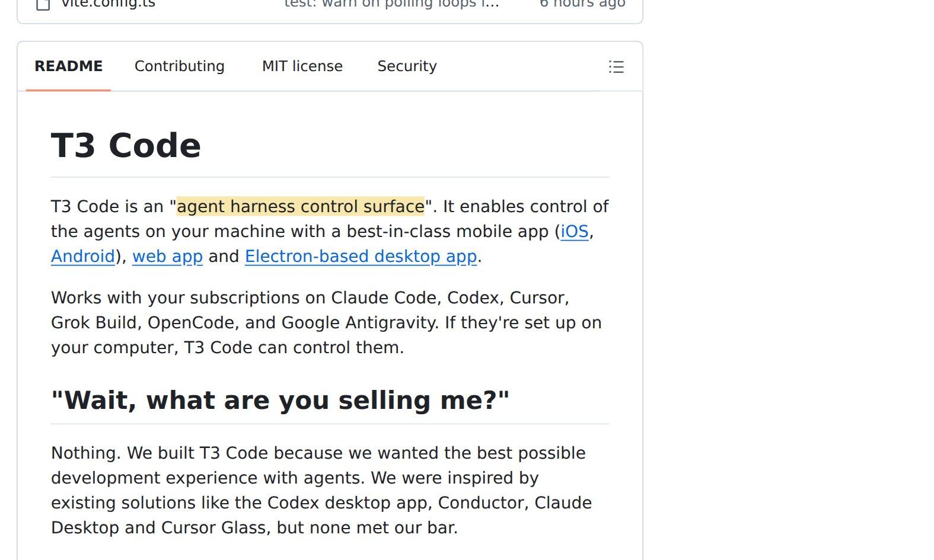The image size is (934, 560).
Task: Click the "T3 Code" heading
Action: point(126,146)
